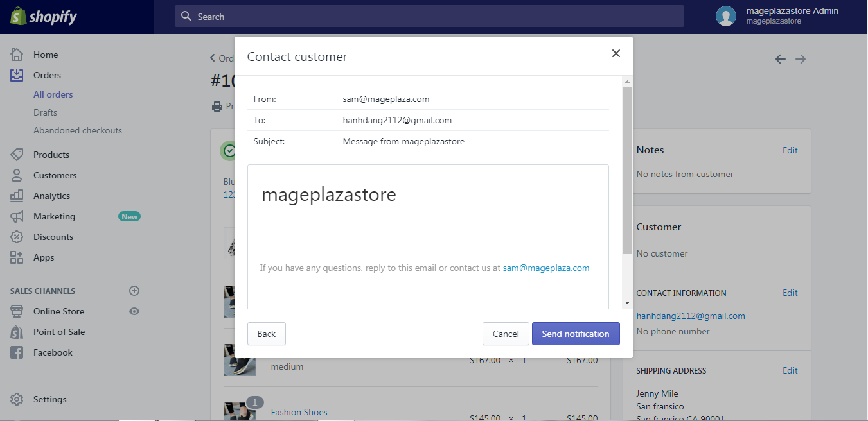Screen dimensions: 868x421
Task: Select All orders submenu
Action: [53, 94]
